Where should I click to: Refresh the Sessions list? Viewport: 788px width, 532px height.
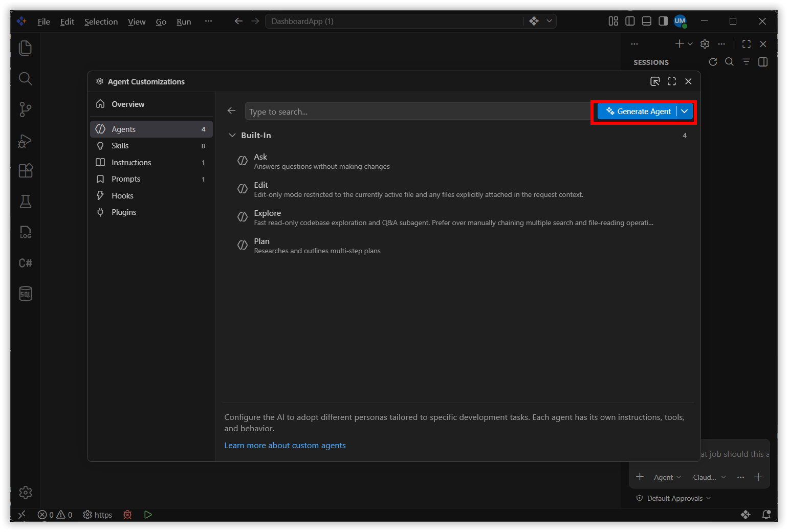pyautogui.click(x=713, y=62)
